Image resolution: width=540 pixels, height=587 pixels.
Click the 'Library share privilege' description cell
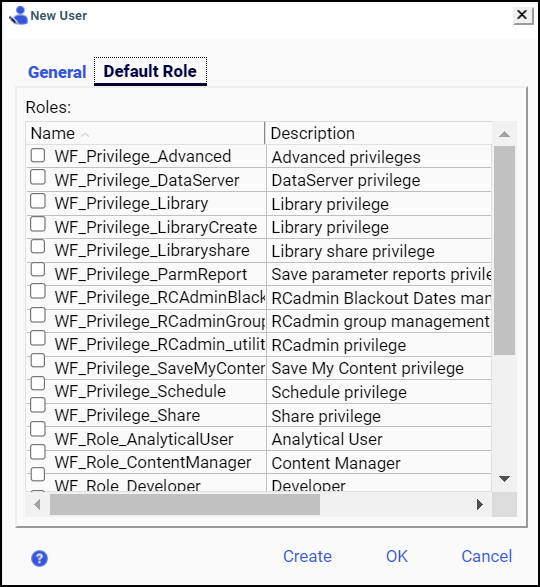pos(353,251)
